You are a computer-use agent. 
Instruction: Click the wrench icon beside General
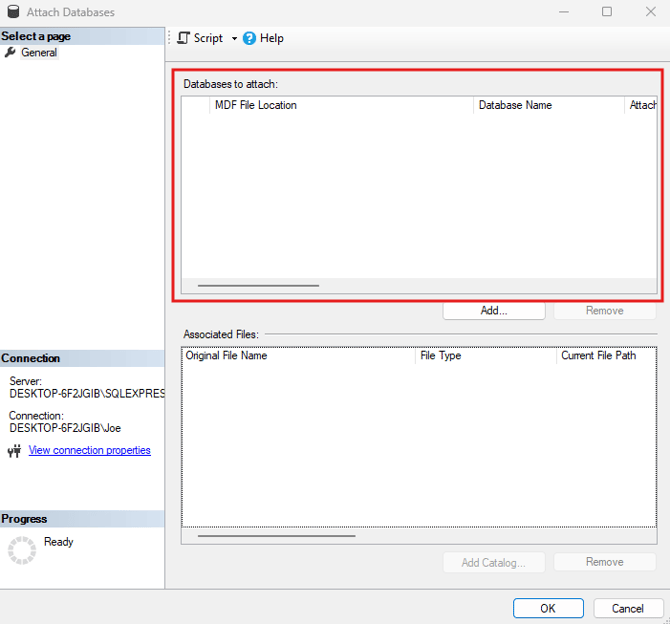pos(11,53)
